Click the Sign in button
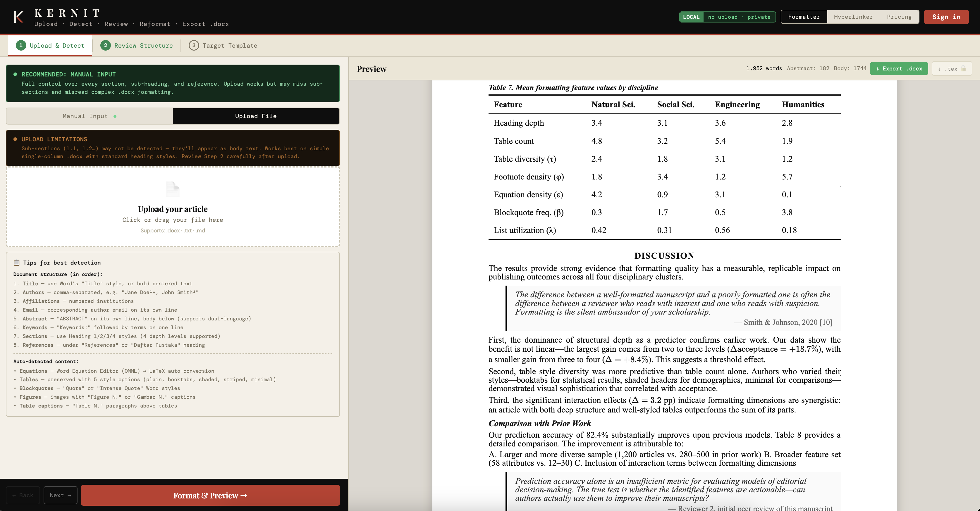The image size is (980, 511). [946, 17]
